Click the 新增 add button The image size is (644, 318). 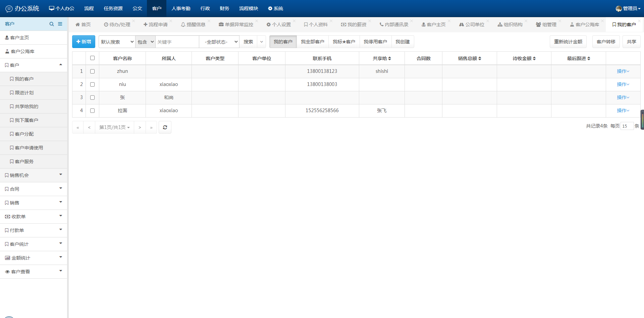tap(84, 42)
